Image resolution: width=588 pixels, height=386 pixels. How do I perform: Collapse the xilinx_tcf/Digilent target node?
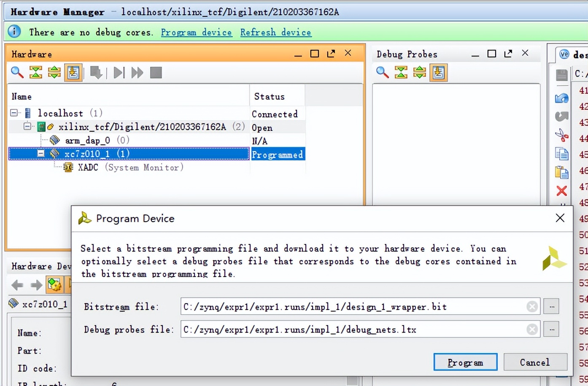pos(27,126)
